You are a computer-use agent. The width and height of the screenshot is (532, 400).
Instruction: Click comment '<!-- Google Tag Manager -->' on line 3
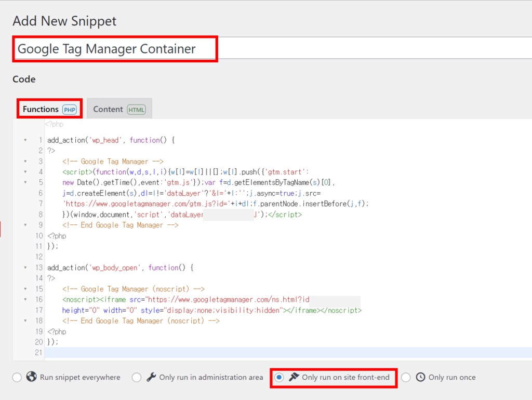coord(113,162)
